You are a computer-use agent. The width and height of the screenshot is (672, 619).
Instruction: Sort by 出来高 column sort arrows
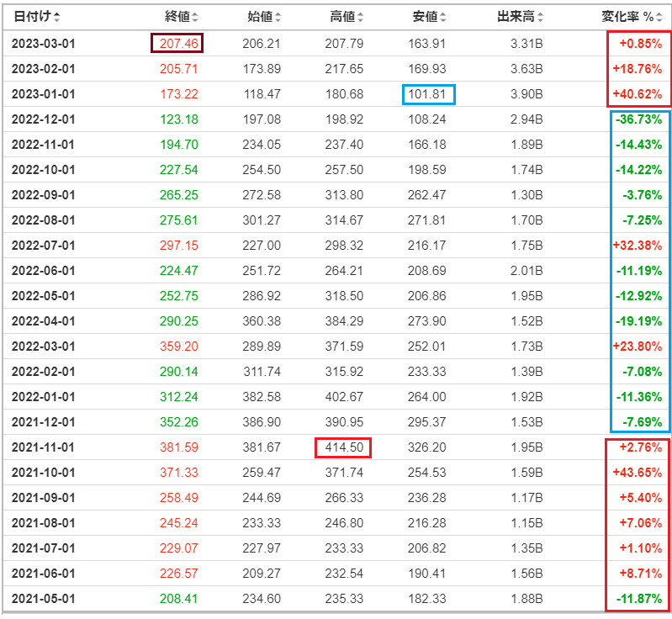[540, 17]
